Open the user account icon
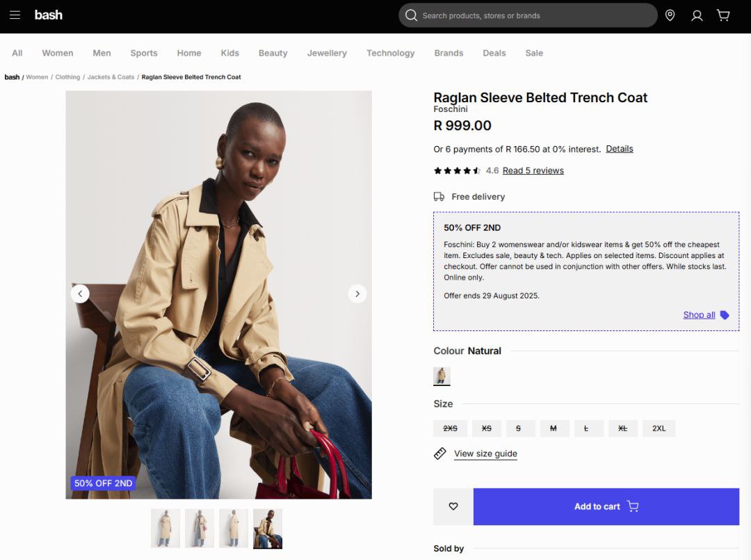Viewport: 751px width, 560px height. pyautogui.click(x=697, y=15)
